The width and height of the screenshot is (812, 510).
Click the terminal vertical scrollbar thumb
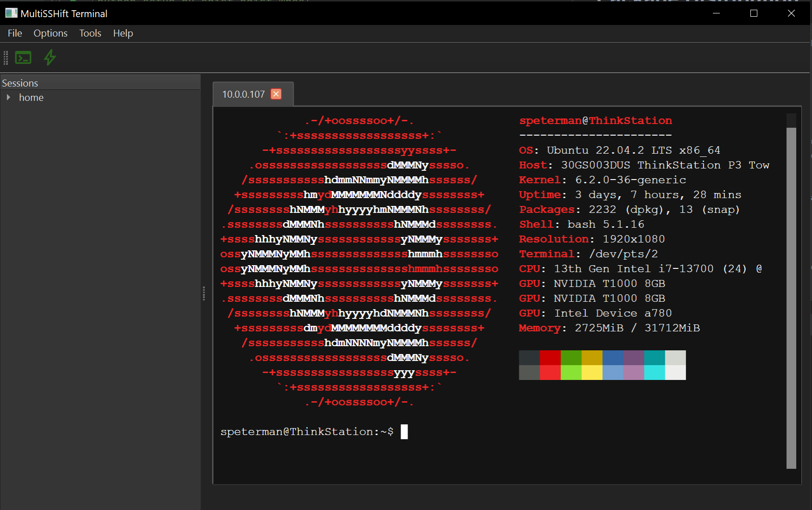[x=791, y=298]
